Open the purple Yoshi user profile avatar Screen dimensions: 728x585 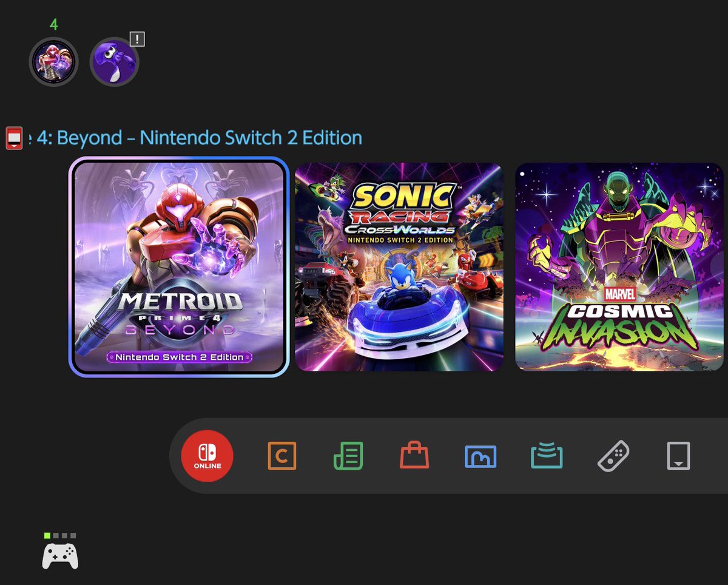point(114,62)
